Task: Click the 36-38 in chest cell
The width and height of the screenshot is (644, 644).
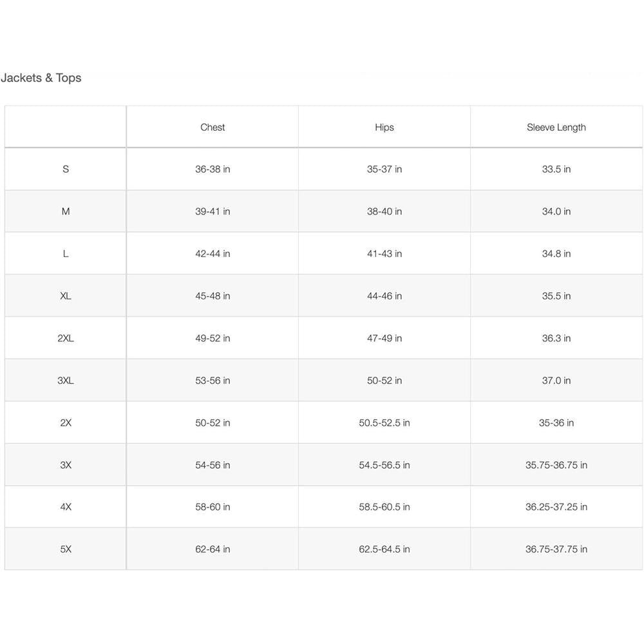Action: (213, 169)
